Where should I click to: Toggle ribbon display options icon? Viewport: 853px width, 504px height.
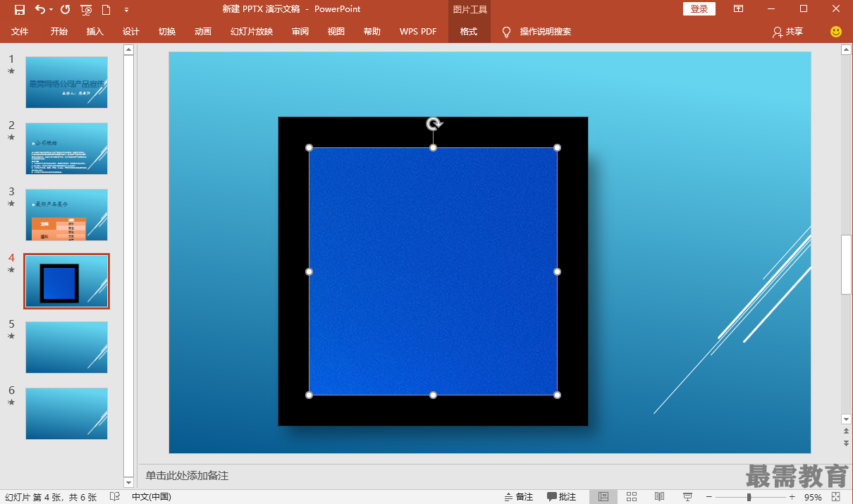click(738, 9)
